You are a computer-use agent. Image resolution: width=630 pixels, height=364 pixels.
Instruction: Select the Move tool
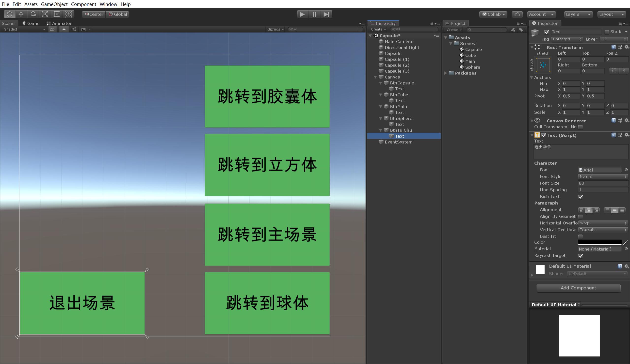click(21, 14)
